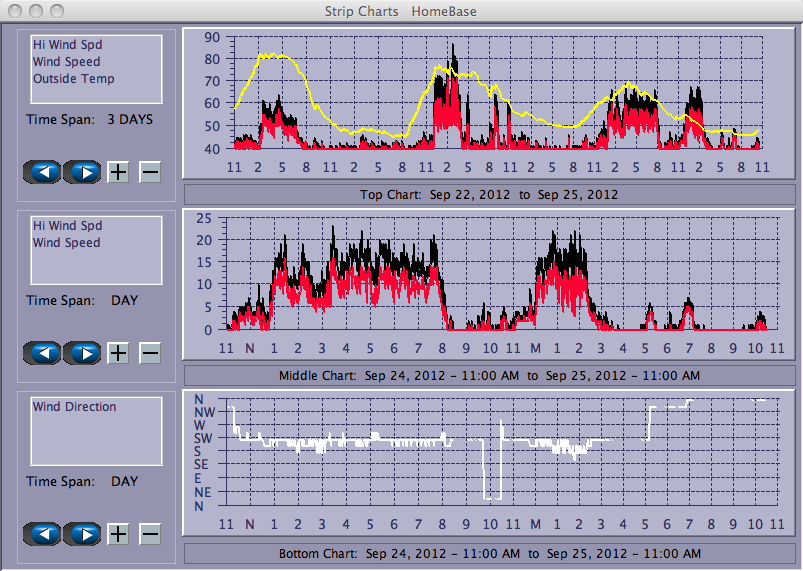Click the Bottom Chart date range bar

(x=488, y=554)
